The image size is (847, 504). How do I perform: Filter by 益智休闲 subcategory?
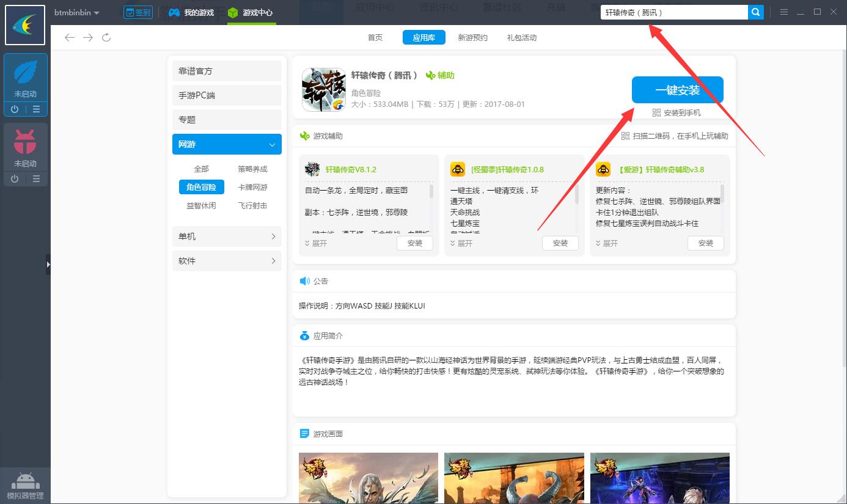[202, 206]
